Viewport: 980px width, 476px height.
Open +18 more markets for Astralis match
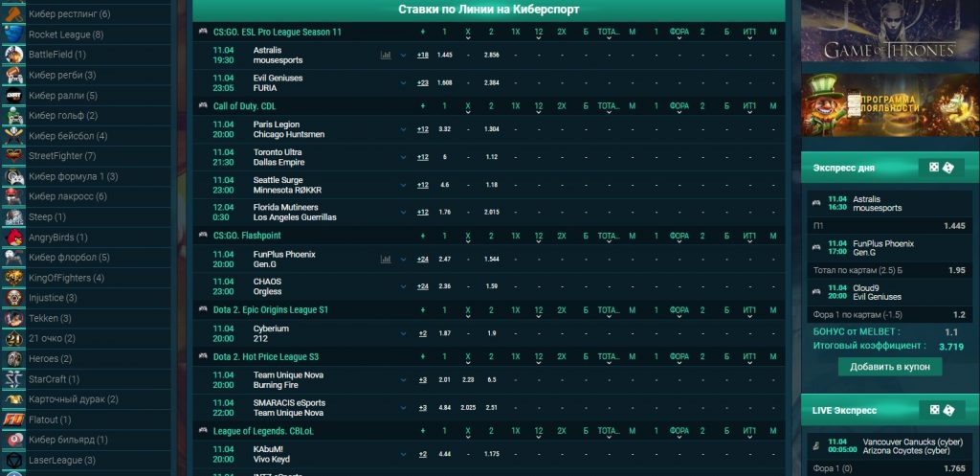pyautogui.click(x=423, y=56)
